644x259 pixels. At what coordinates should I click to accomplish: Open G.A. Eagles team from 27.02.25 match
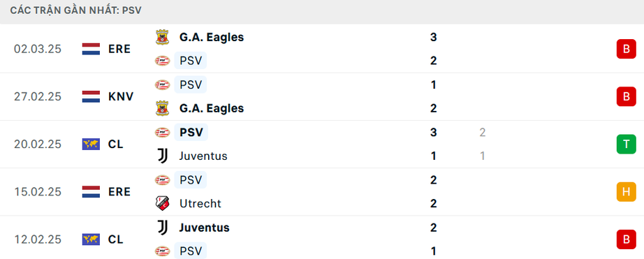click(x=212, y=108)
